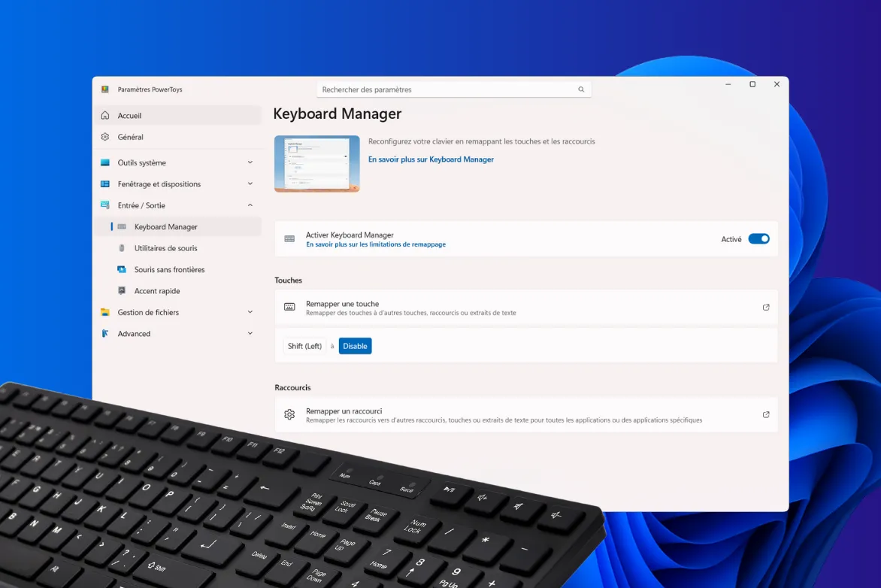This screenshot has width=881, height=588.
Task: Toggle off Activer Keyboard Manager
Action: [x=758, y=238]
